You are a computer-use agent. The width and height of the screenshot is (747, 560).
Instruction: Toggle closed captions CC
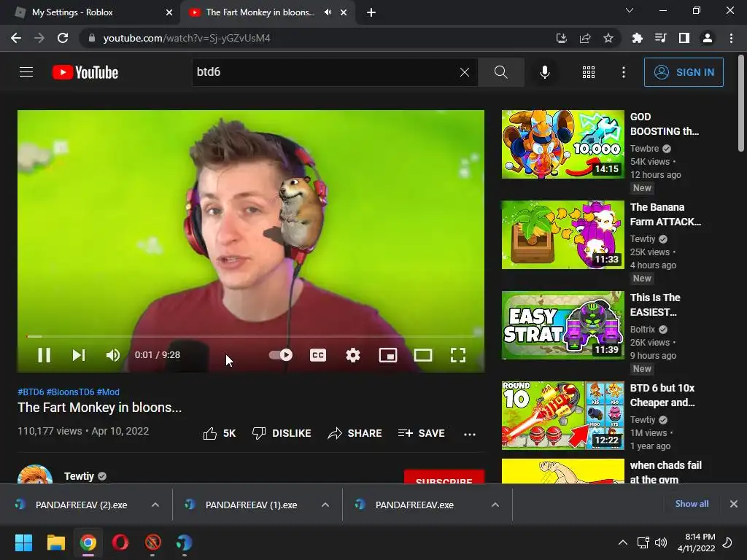tap(318, 355)
